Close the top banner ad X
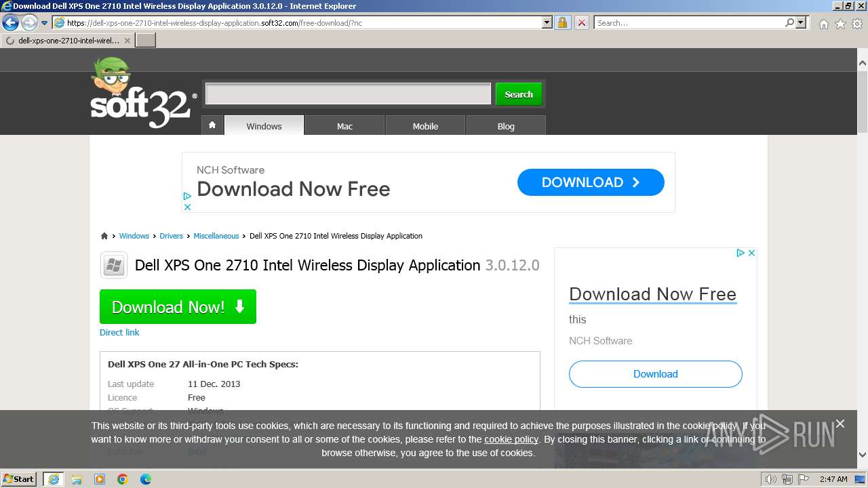 (188, 207)
